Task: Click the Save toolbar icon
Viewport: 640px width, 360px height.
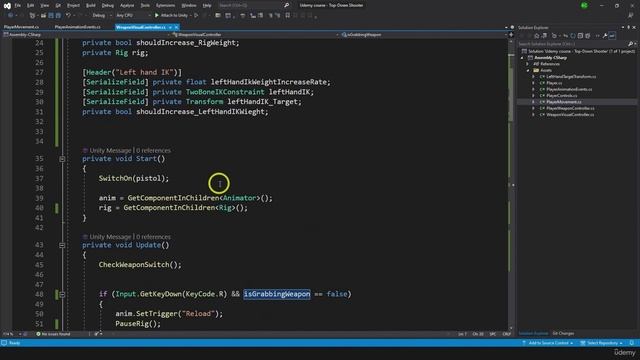Action: [x=51, y=16]
